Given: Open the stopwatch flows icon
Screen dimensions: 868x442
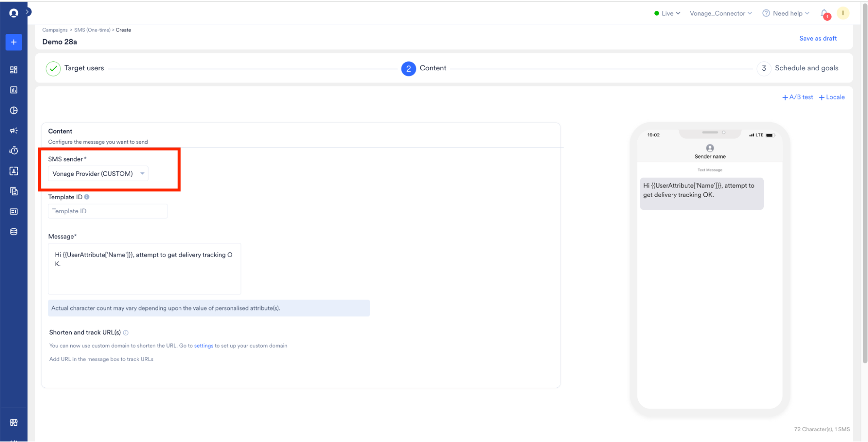Looking at the screenshot, I should pyautogui.click(x=14, y=151).
